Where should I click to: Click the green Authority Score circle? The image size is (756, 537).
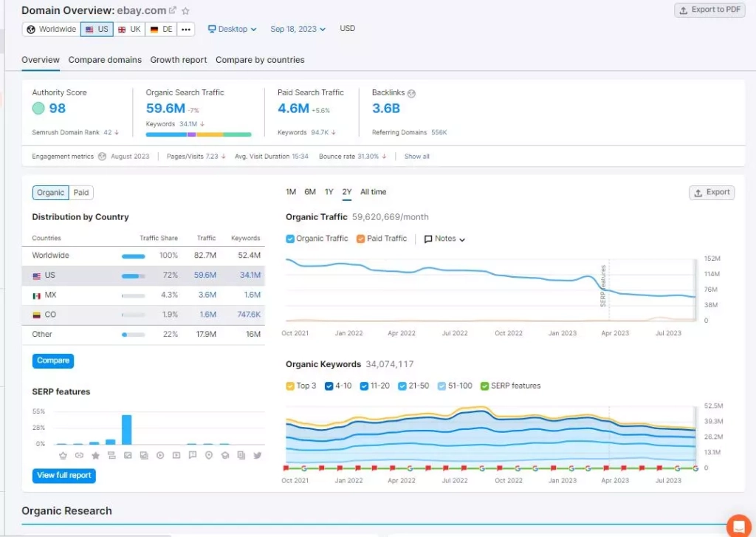pos(38,109)
